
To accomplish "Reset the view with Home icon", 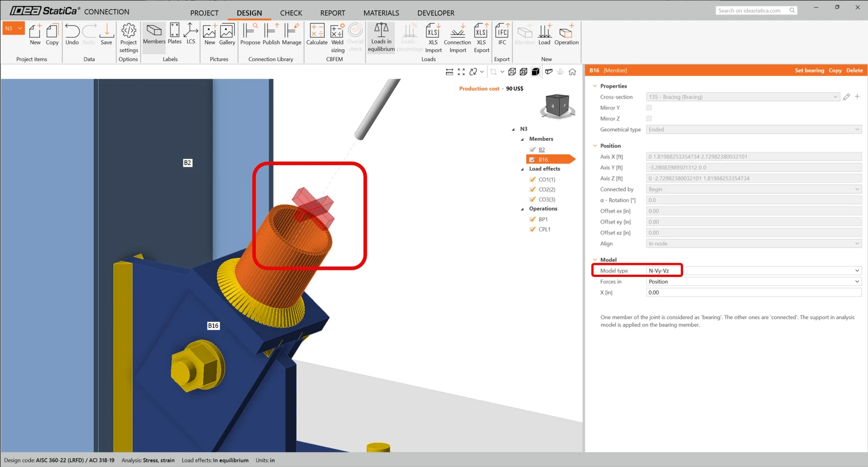I will [572, 72].
